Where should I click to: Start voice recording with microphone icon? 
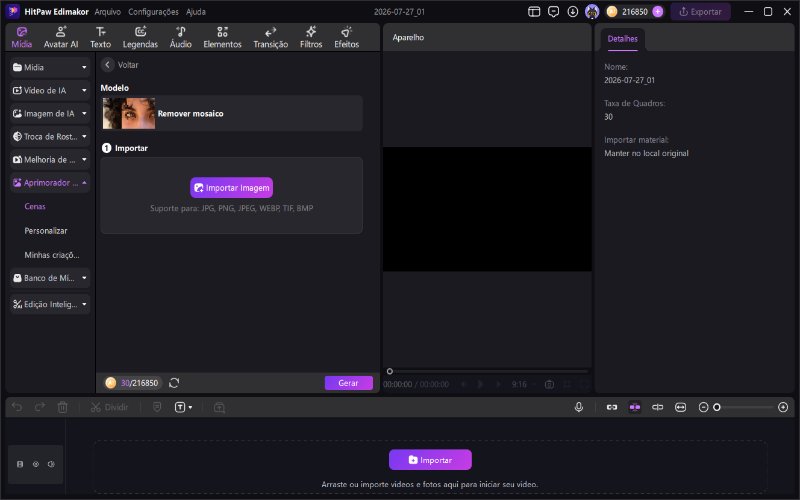[x=579, y=407]
